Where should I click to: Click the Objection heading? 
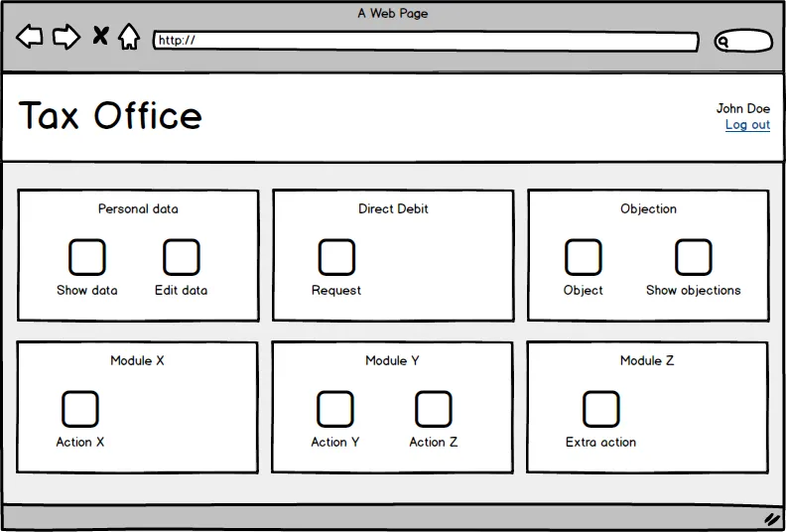pyautogui.click(x=649, y=209)
